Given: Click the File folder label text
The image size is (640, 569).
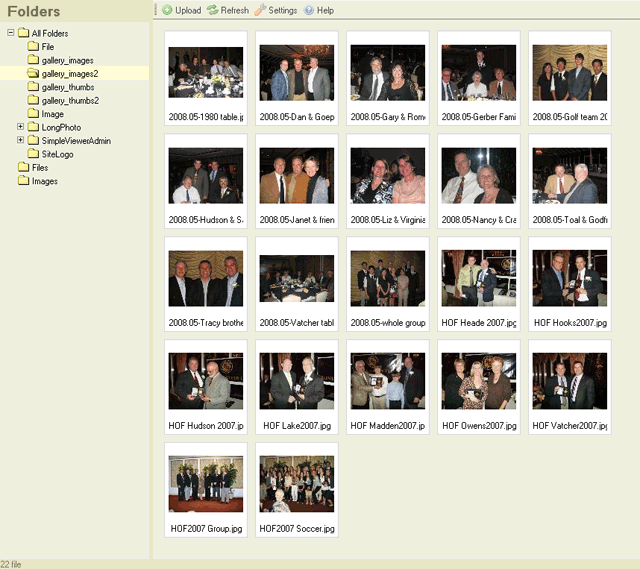Looking at the screenshot, I should [x=48, y=47].
